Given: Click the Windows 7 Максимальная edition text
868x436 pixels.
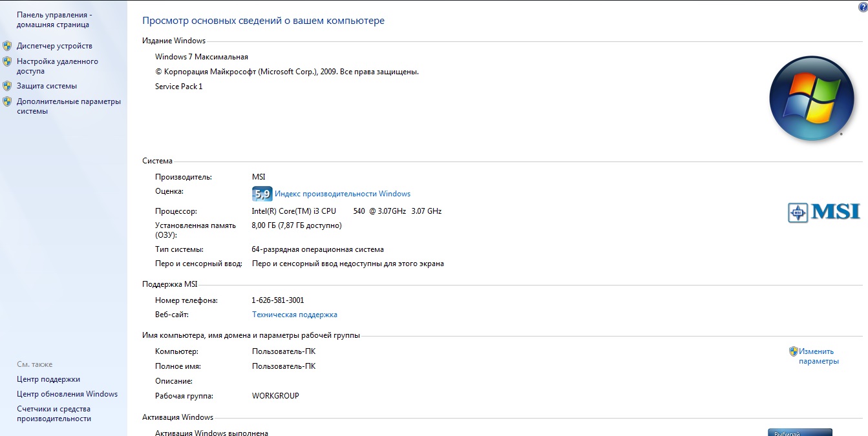Looking at the screenshot, I should (x=202, y=57).
